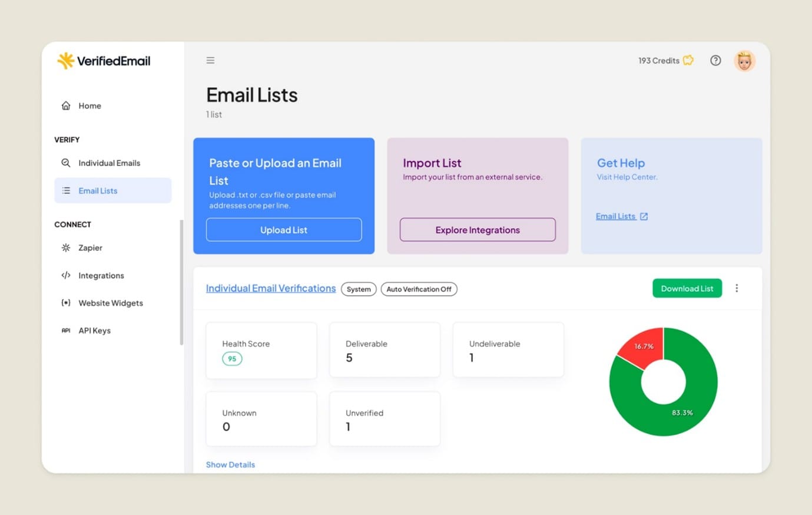This screenshot has height=515, width=812.
Task: Toggle the hamburger menu
Action: tap(210, 60)
